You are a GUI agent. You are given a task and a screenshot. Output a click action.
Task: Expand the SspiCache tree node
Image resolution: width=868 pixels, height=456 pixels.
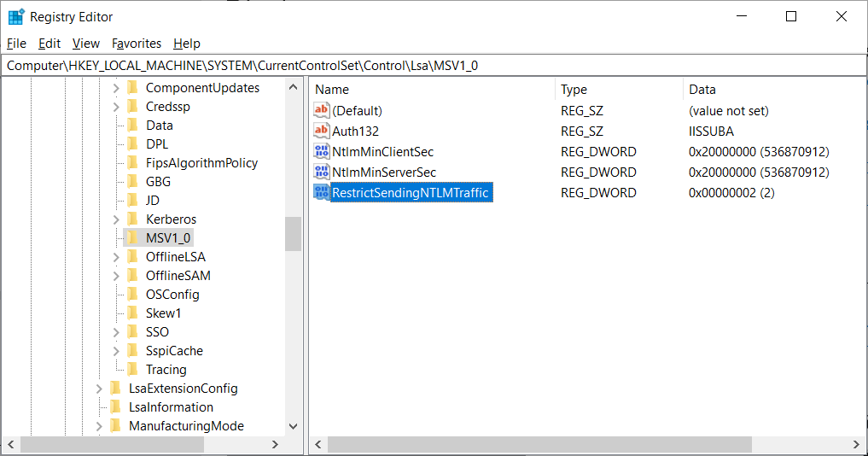pos(116,351)
